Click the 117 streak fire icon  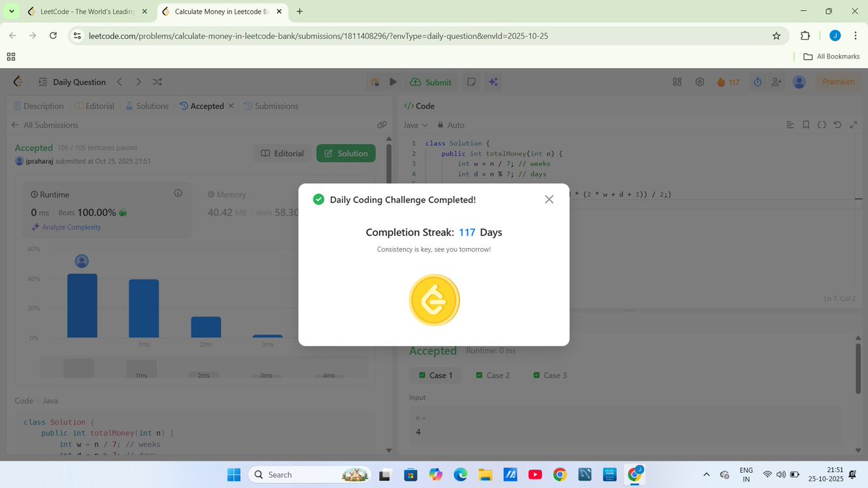728,82
